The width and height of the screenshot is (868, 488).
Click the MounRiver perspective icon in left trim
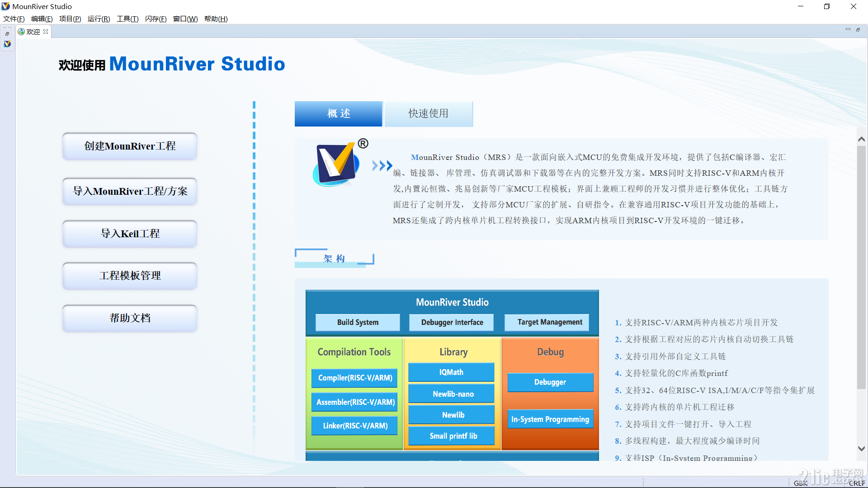(x=7, y=44)
